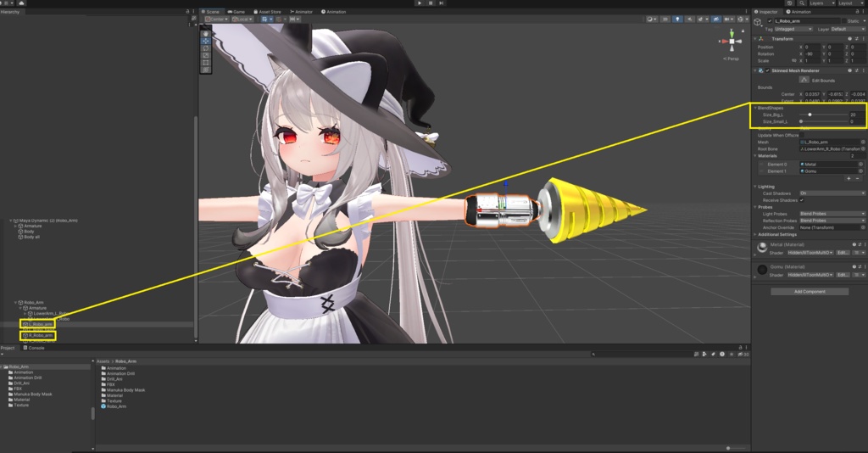Open the Console tab
Screen dimensions: 868x453
(x=34, y=348)
